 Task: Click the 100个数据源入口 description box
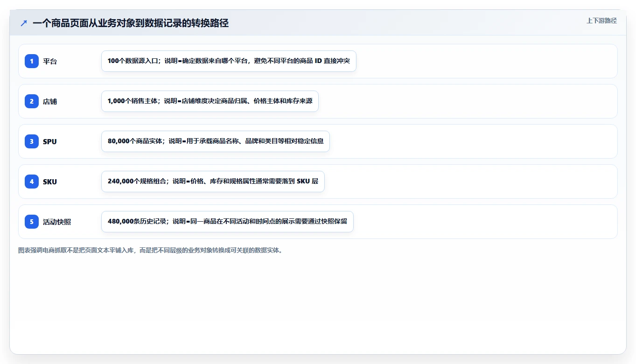[229, 61]
